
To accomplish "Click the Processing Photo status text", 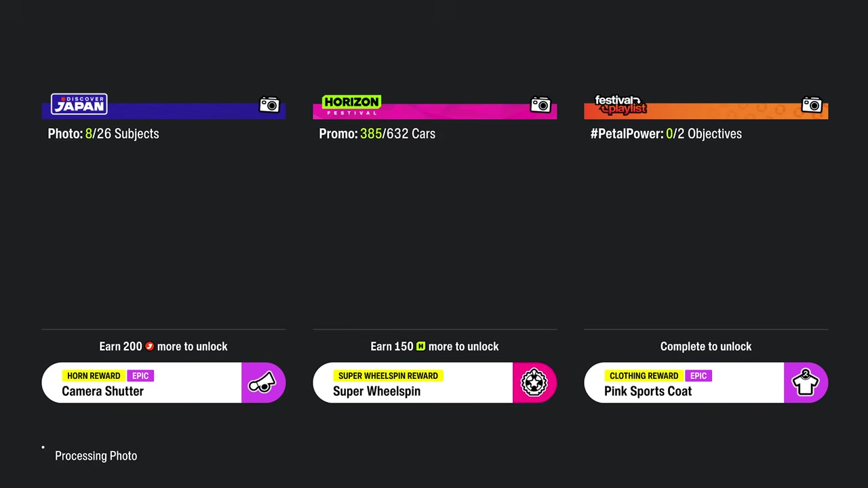I will click(x=96, y=455).
